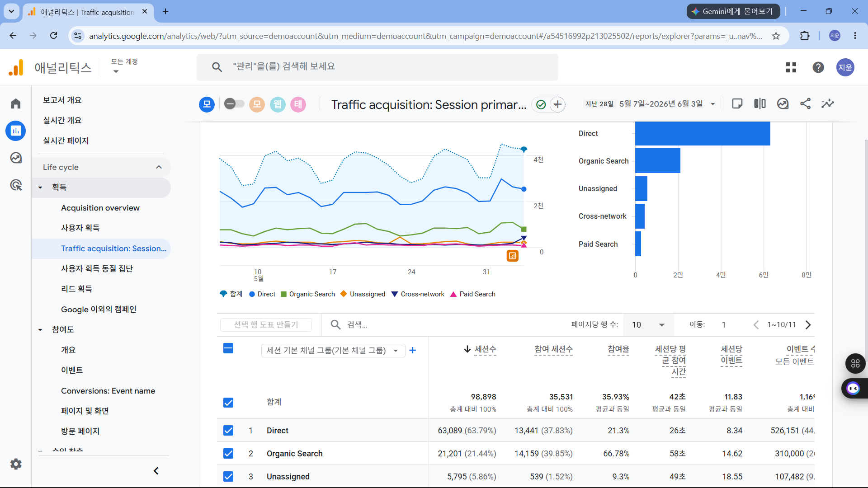Open the customize report note icon

(737, 104)
